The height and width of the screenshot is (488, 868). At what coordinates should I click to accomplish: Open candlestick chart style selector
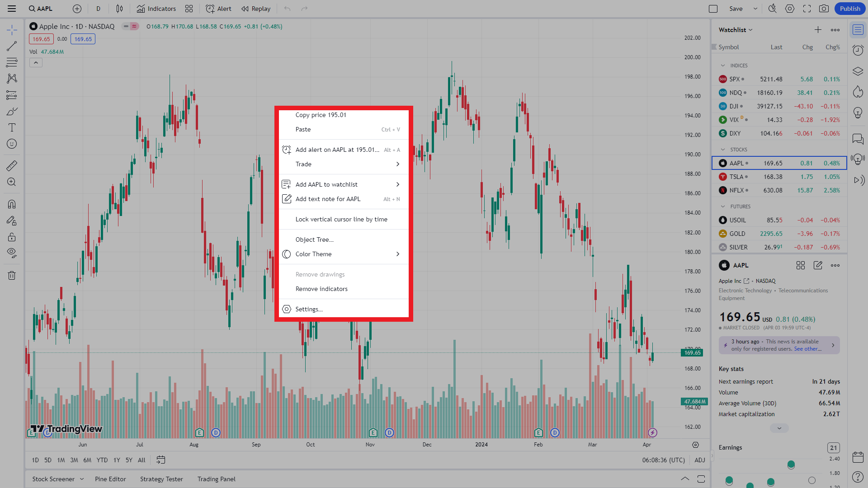[119, 9]
